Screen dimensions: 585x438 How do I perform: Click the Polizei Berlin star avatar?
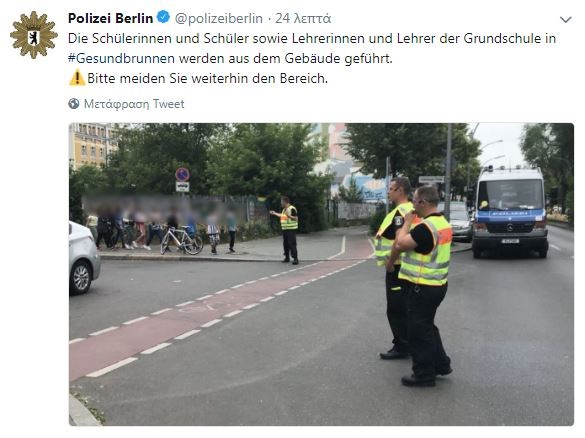coord(34,35)
